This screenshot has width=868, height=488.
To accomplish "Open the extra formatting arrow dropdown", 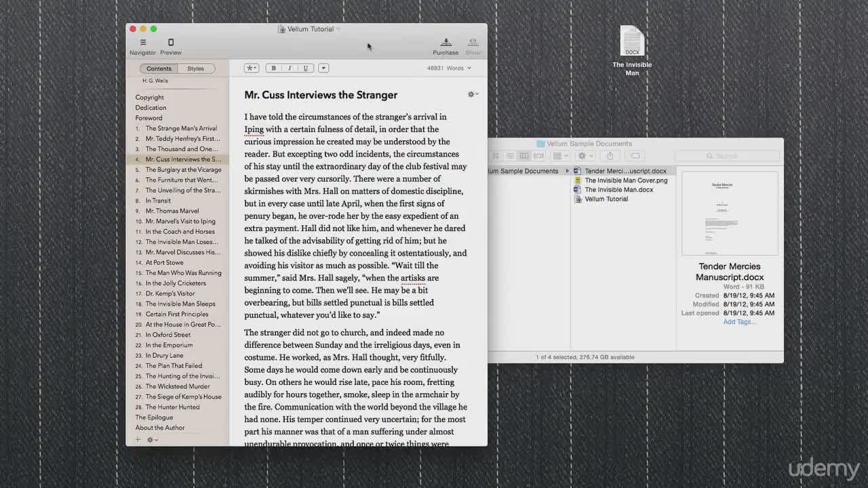I will (x=323, y=68).
